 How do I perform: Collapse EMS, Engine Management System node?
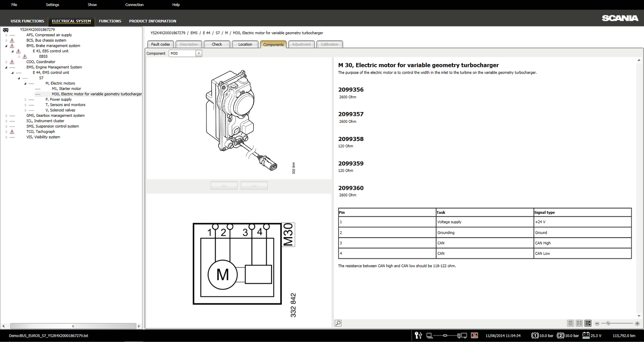[x=6, y=67]
